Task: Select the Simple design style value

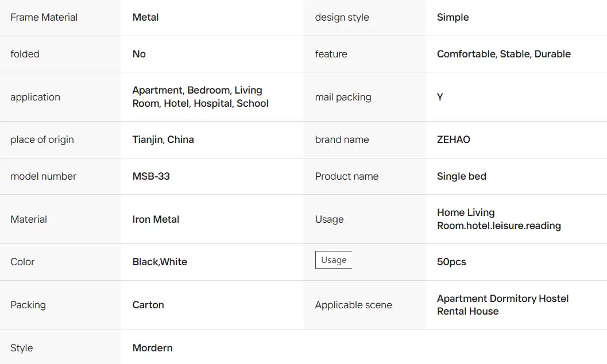Action: tap(453, 17)
